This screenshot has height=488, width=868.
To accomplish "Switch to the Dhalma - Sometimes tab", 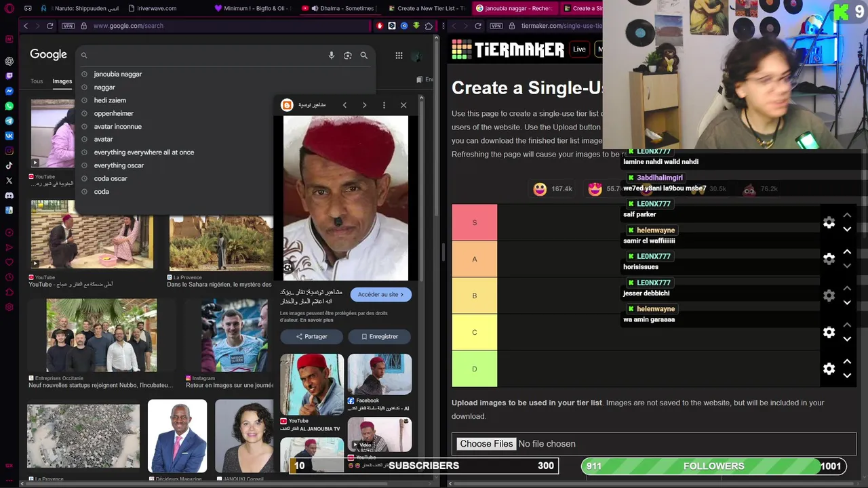I will click(x=342, y=8).
